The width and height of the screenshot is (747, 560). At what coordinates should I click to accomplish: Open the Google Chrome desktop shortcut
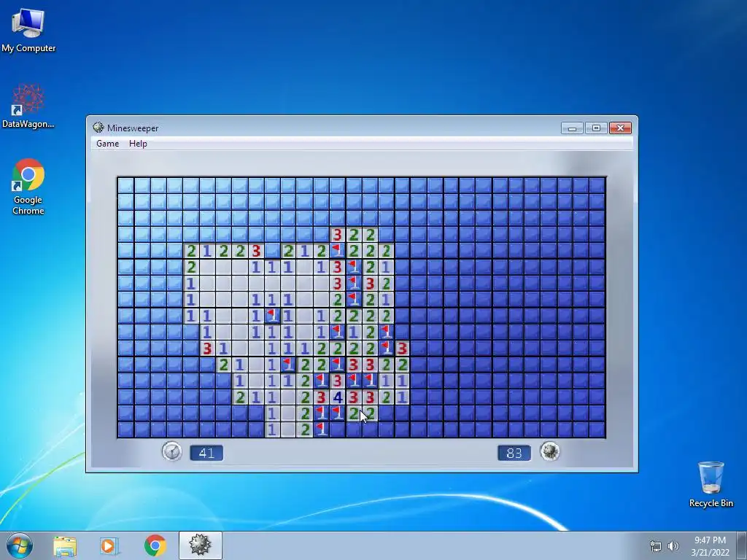[28, 187]
